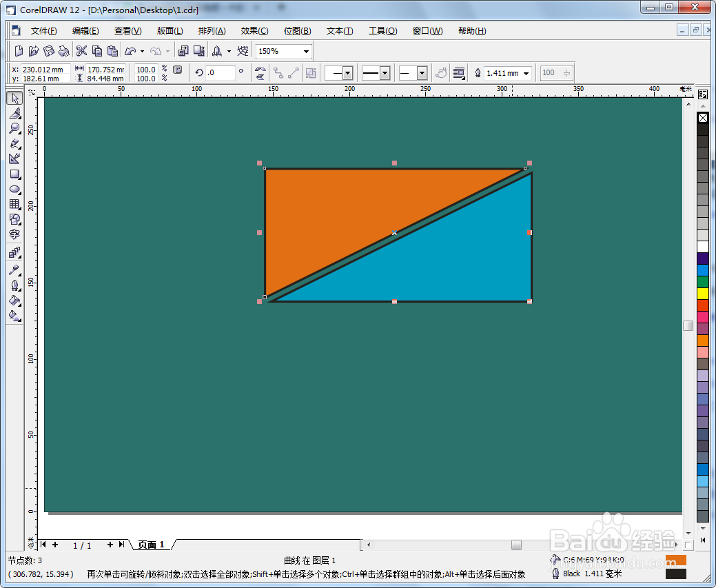
Task: Open the 编辑(E) menu
Action: click(85, 30)
